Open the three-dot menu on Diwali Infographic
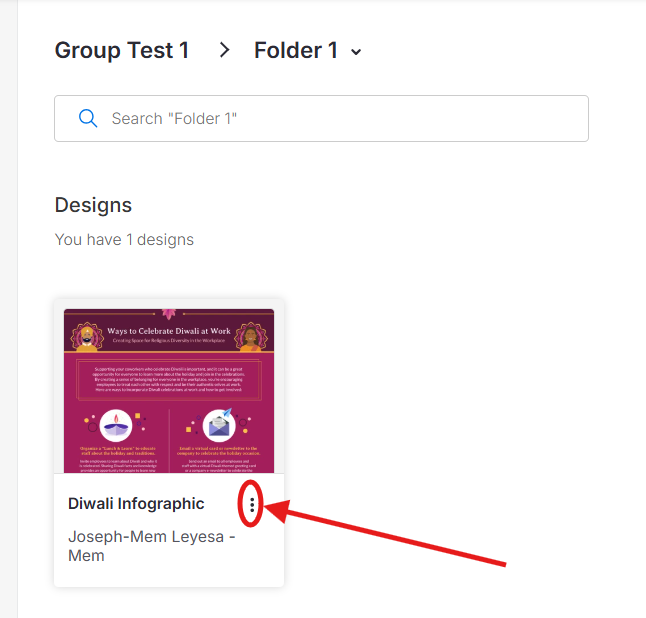 tap(251, 505)
